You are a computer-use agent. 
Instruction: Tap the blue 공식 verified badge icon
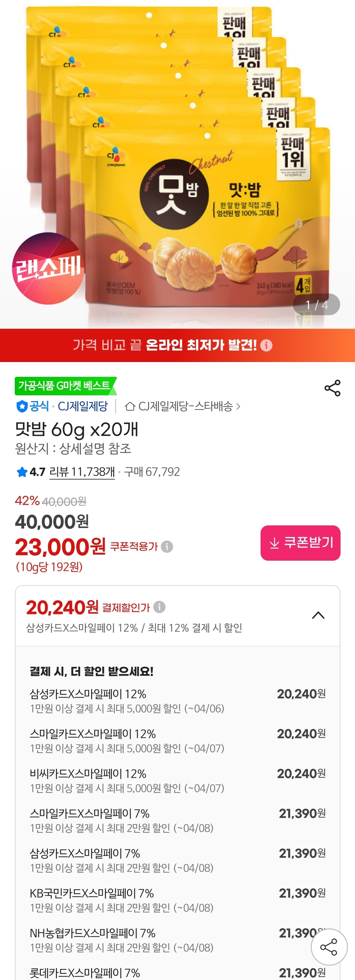point(22,407)
